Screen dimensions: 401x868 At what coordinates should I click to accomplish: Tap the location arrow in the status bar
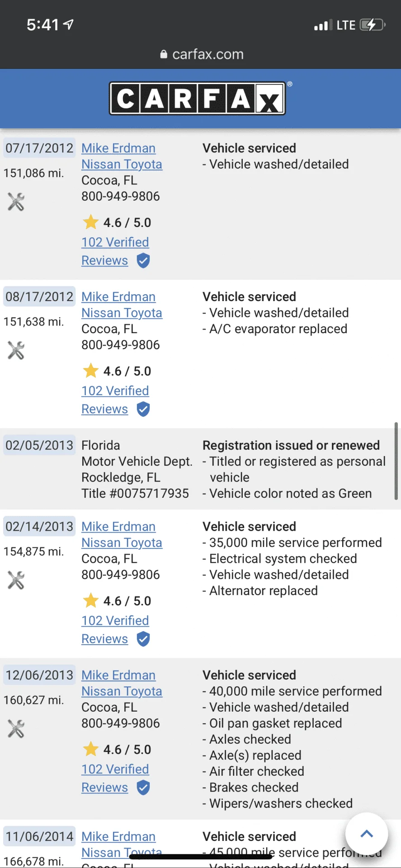tap(68, 24)
